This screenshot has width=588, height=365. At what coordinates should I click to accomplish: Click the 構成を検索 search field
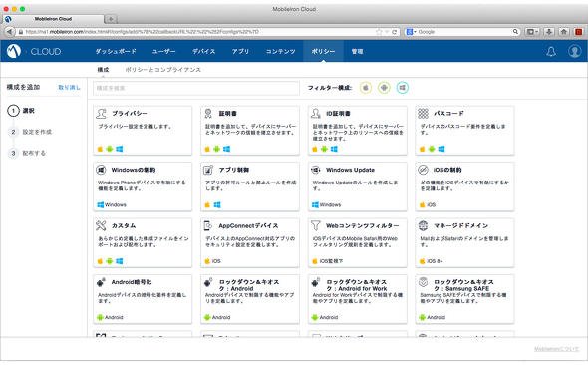point(196,88)
